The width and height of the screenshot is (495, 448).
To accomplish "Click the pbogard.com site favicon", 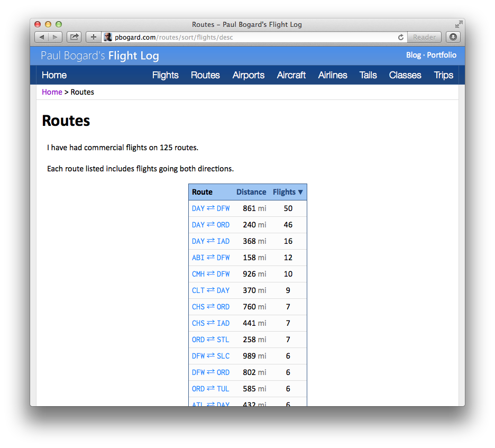I will coord(107,37).
